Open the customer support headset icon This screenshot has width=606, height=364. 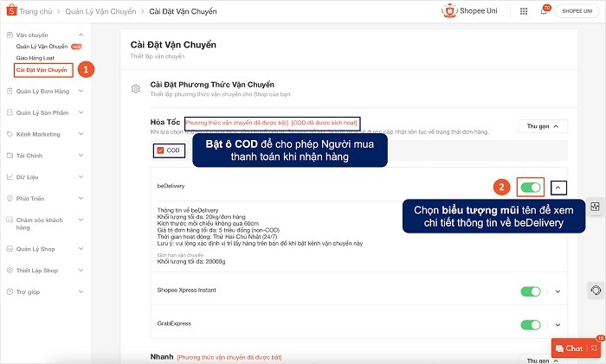coord(595,290)
